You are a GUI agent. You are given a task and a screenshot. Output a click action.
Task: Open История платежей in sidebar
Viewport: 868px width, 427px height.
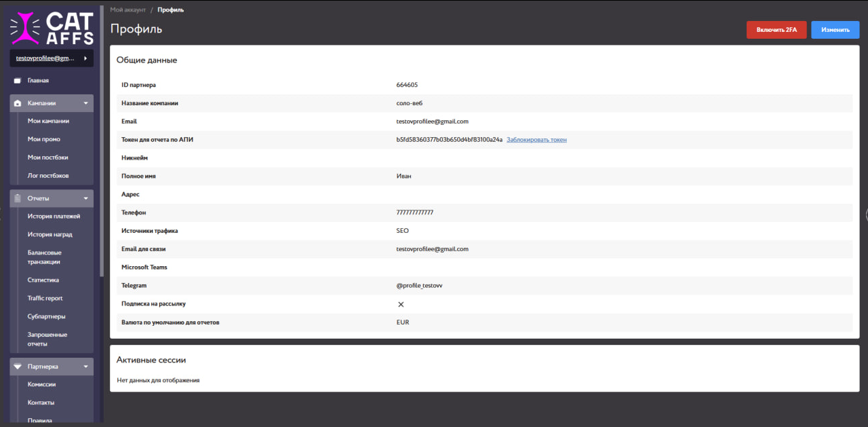[x=54, y=217]
